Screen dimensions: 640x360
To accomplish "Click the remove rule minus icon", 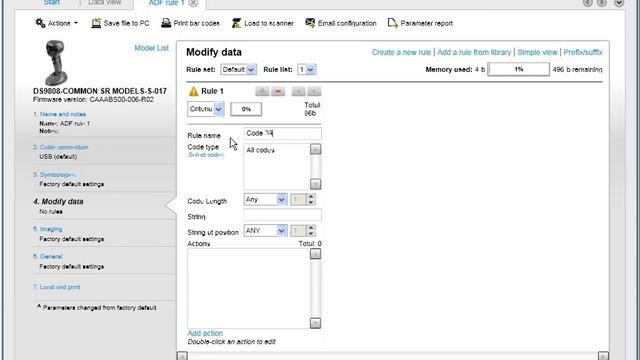I will 278,91.
